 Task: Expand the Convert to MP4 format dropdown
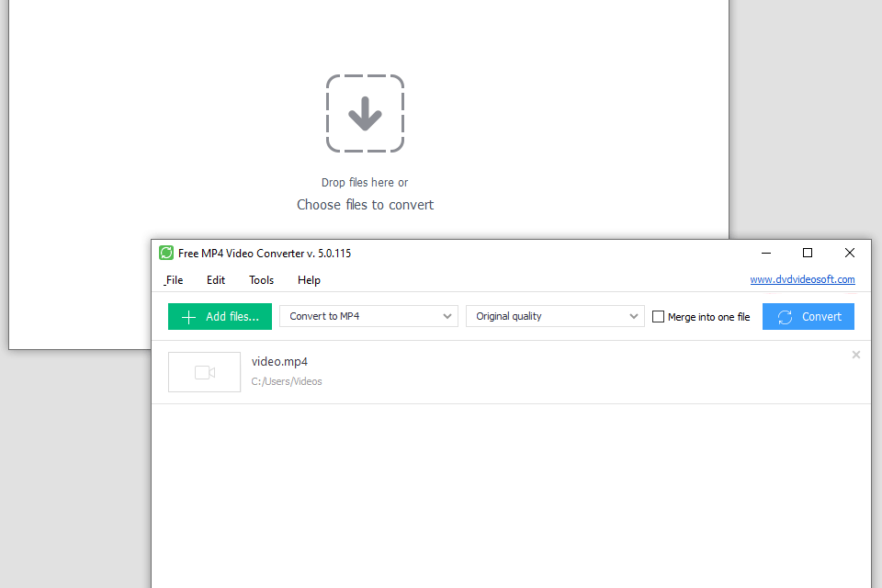coord(368,316)
